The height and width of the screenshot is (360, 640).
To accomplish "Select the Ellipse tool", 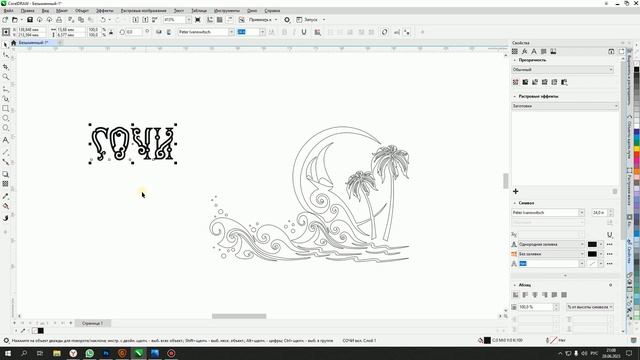I will [6, 118].
